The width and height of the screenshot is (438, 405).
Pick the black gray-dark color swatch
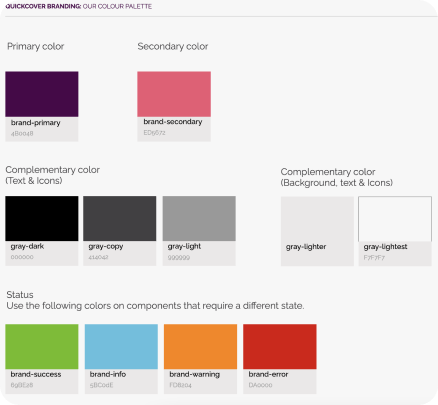pyautogui.click(x=42, y=218)
